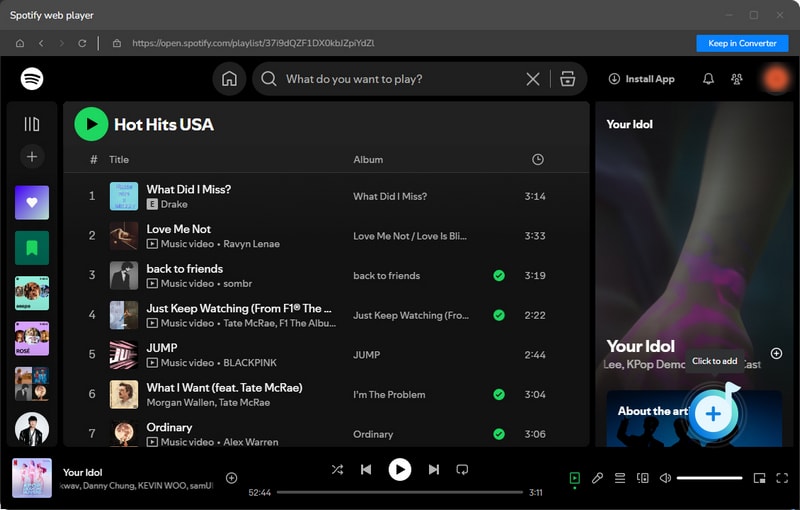
Task: Click Install App
Action: point(641,79)
